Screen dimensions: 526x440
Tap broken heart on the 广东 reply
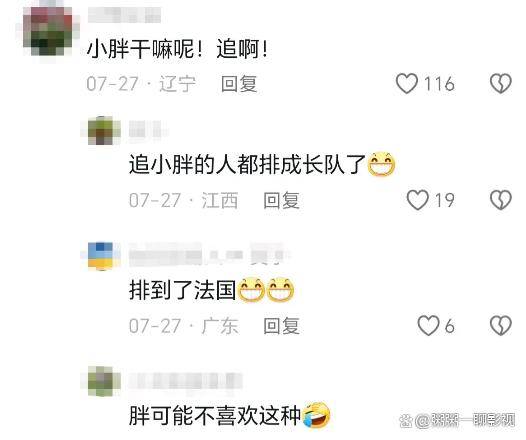tap(501, 325)
